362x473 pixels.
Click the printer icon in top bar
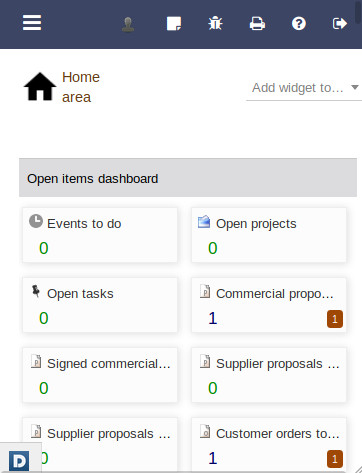click(257, 24)
